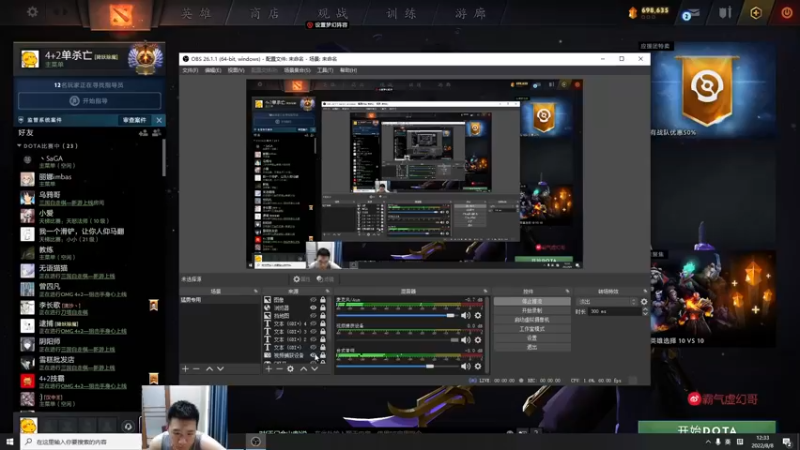Open OBS 视图(V) menu
The width and height of the screenshot is (800, 450).
(x=236, y=70)
